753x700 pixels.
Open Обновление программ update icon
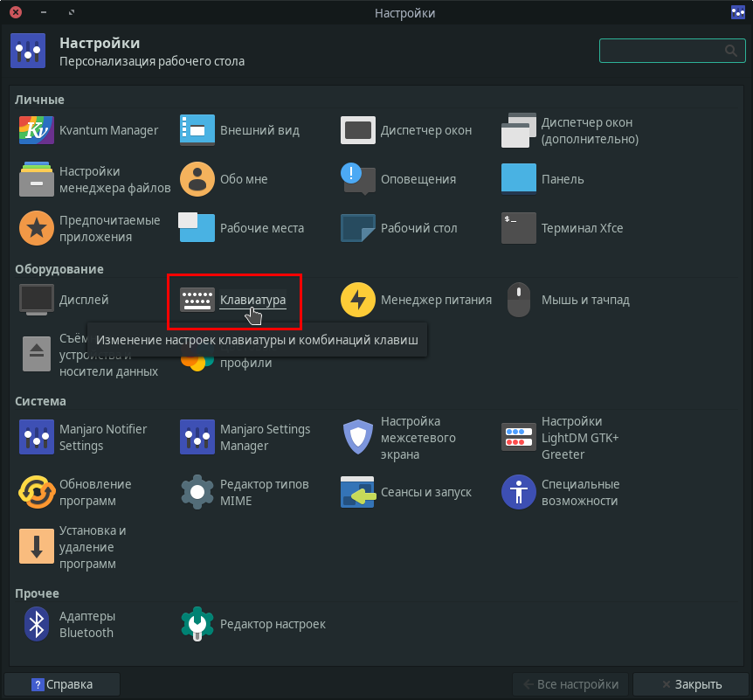click(x=37, y=492)
